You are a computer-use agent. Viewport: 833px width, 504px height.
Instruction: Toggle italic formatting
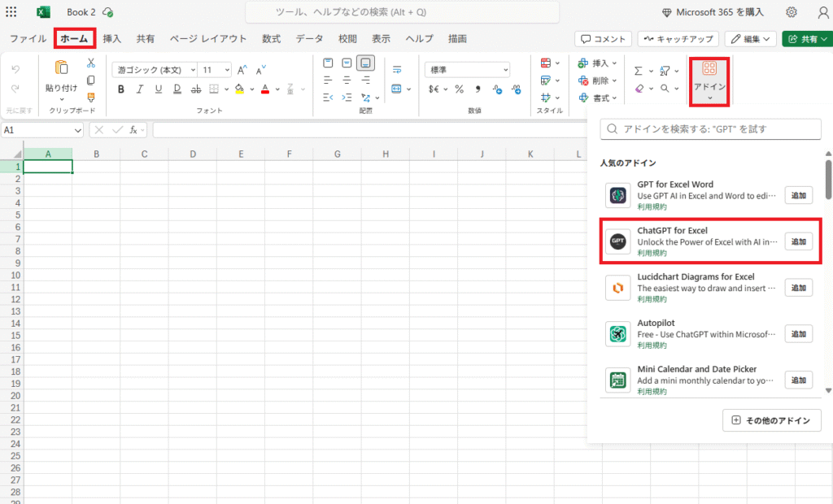(x=140, y=89)
